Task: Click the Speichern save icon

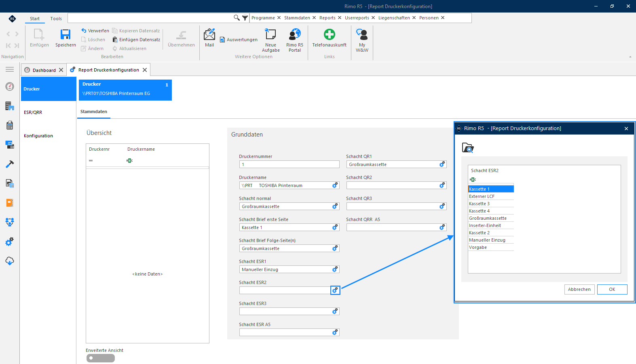Action: pos(66,35)
